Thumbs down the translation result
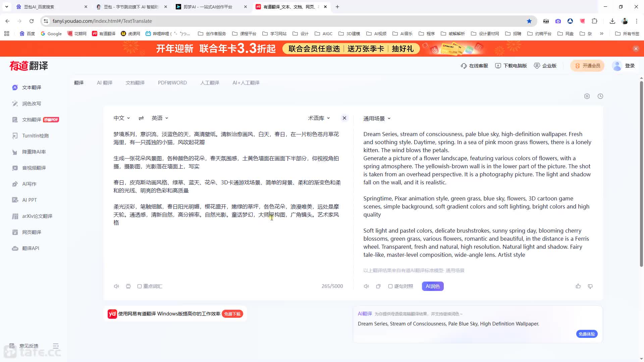The image size is (644, 362). [x=590, y=286]
